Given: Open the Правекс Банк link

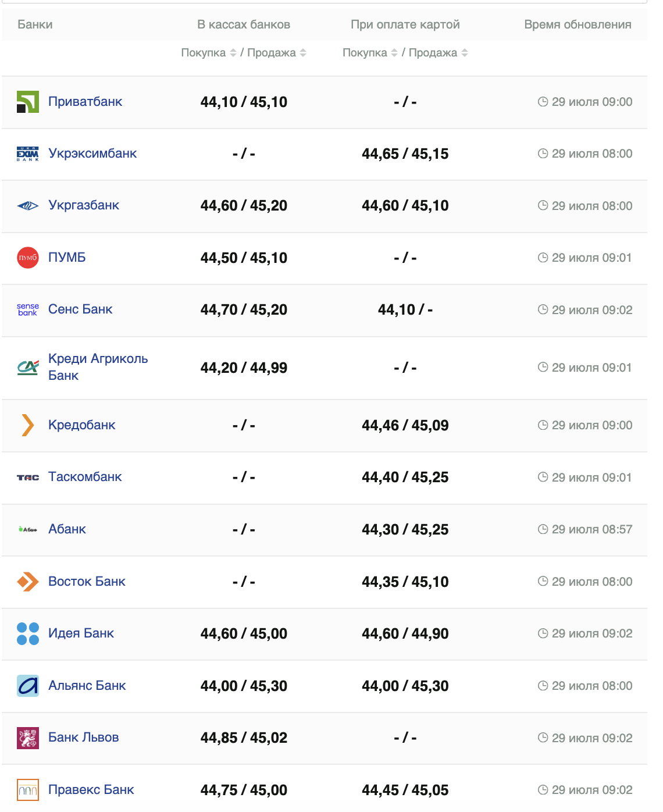Looking at the screenshot, I should tap(91, 790).
